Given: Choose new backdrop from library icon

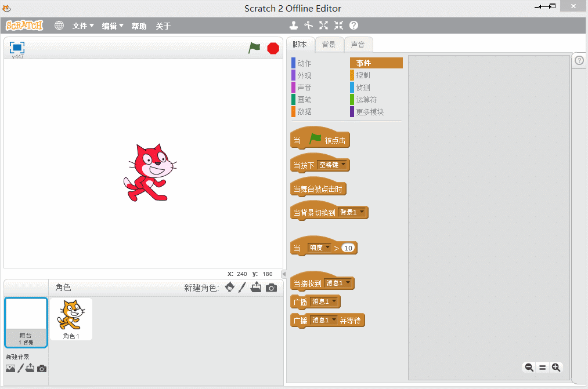Looking at the screenshot, I should coord(10,368).
